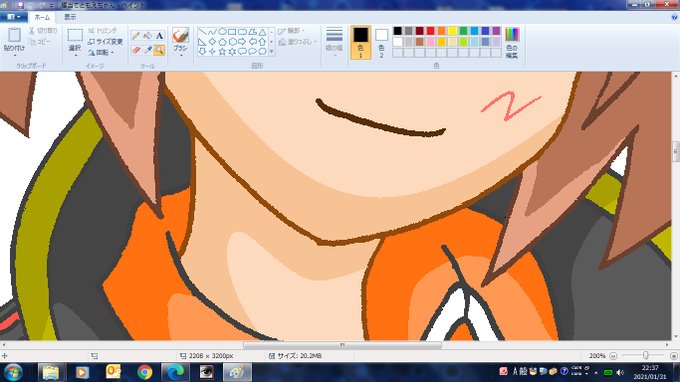Switch to the 表示 (View) tab
680x382 pixels.
(70, 17)
